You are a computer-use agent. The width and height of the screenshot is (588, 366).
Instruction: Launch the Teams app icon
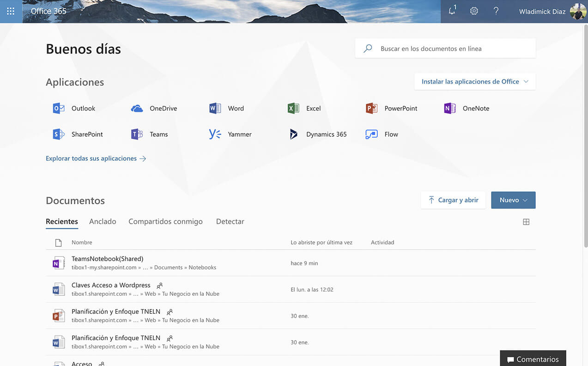pos(137,134)
